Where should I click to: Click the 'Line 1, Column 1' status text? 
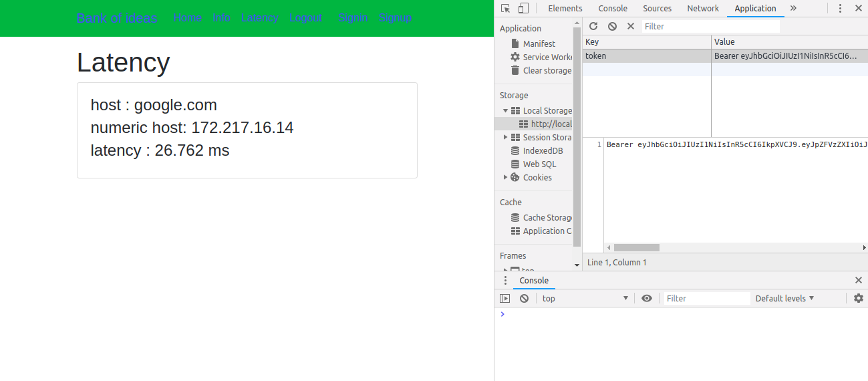click(617, 263)
